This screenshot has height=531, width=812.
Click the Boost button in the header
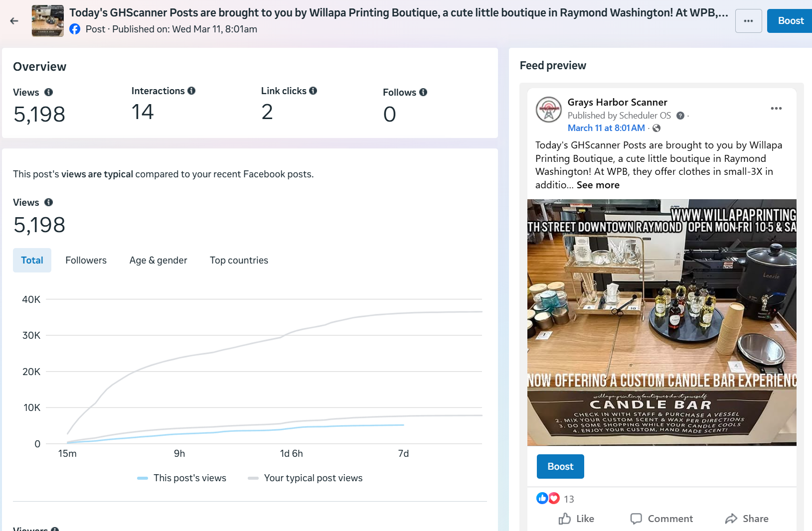click(x=790, y=21)
